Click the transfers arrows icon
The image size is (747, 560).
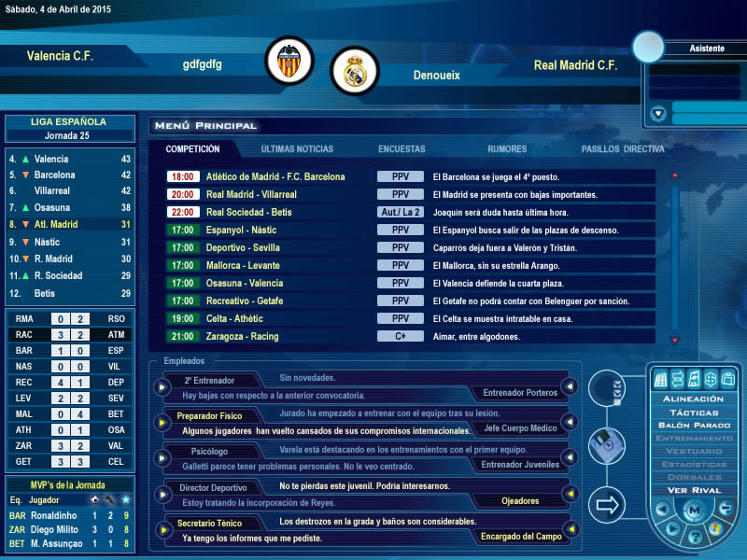[677, 379]
